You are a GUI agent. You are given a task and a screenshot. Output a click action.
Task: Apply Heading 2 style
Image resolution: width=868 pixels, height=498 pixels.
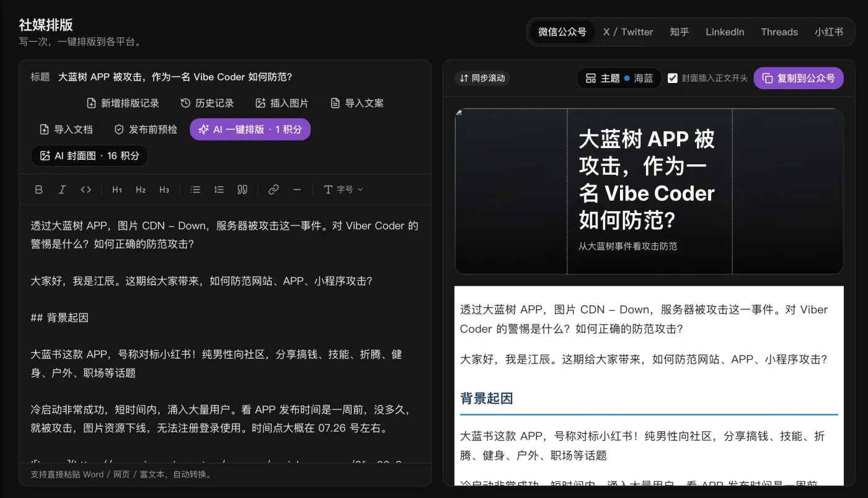[141, 190]
